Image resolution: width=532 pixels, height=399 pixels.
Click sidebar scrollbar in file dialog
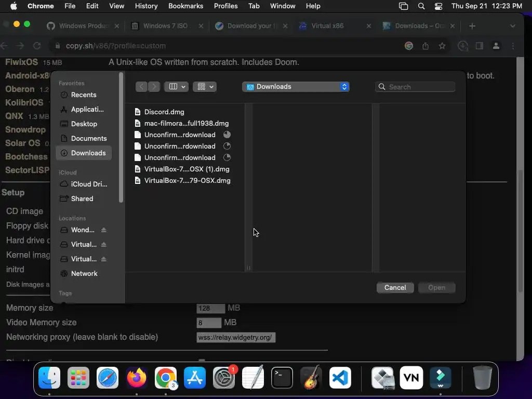[x=121, y=137]
